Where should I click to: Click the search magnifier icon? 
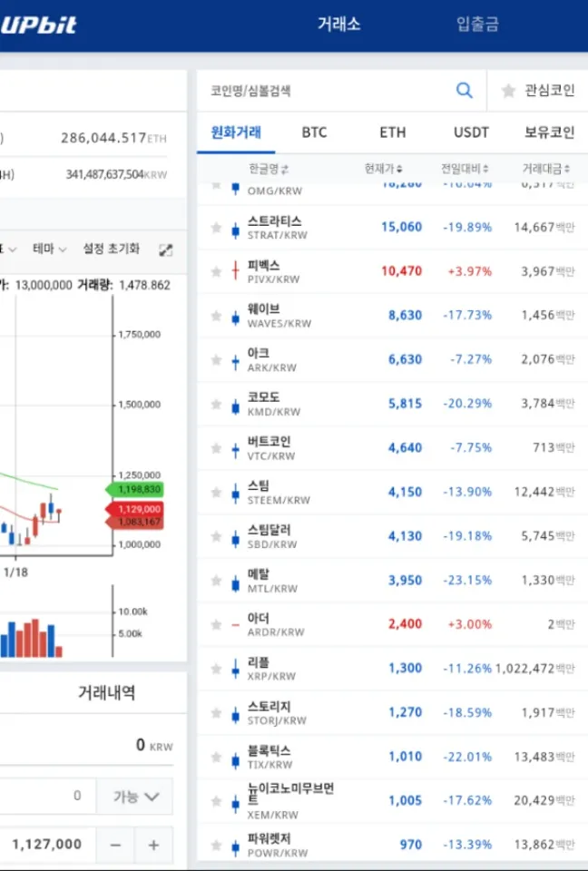click(x=464, y=90)
